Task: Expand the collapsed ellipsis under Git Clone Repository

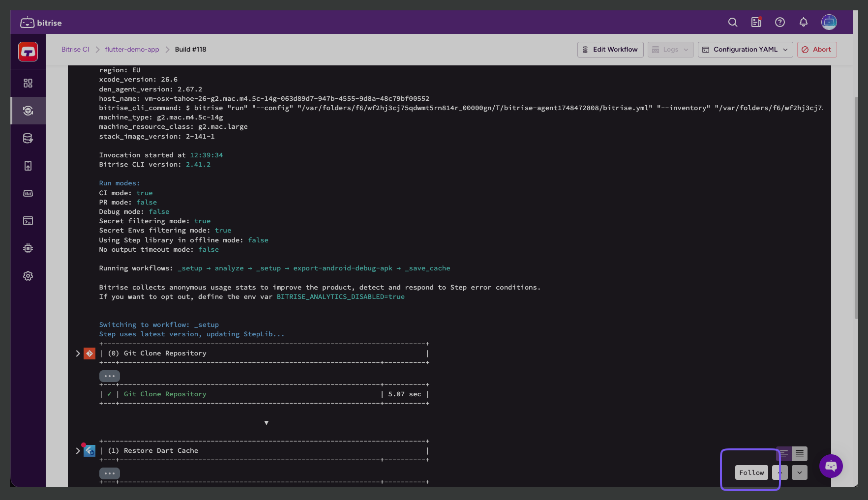Action: click(x=110, y=376)
